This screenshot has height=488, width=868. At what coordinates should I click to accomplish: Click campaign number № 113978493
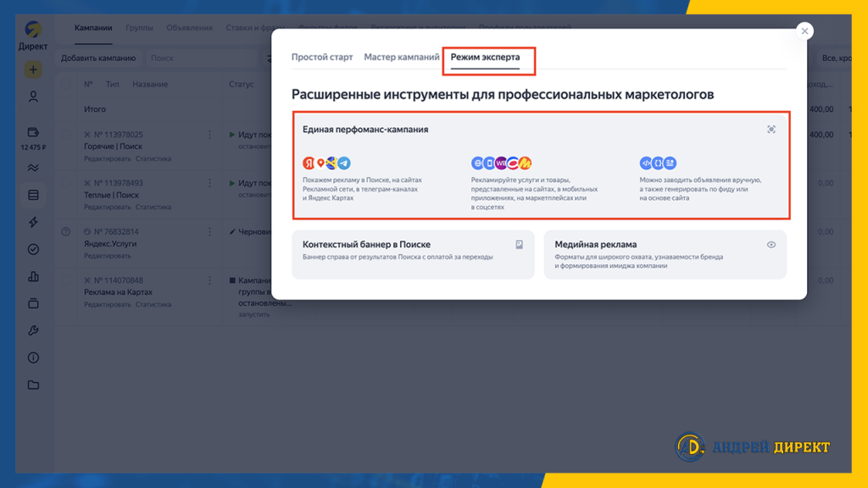coord(119,183)
